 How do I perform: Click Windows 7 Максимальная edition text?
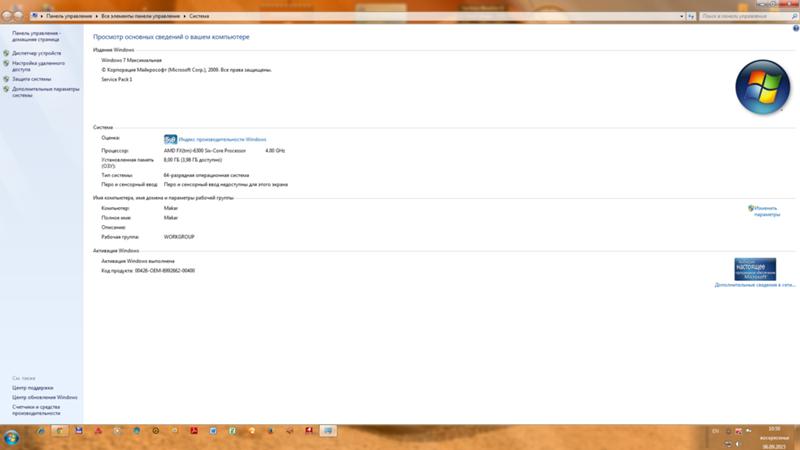click(x=132, y=60)
